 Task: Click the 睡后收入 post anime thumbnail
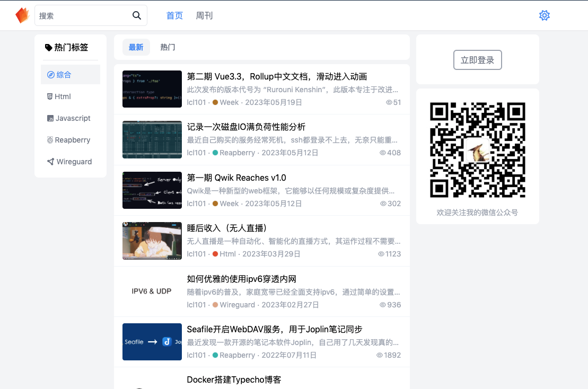[152, 241]
